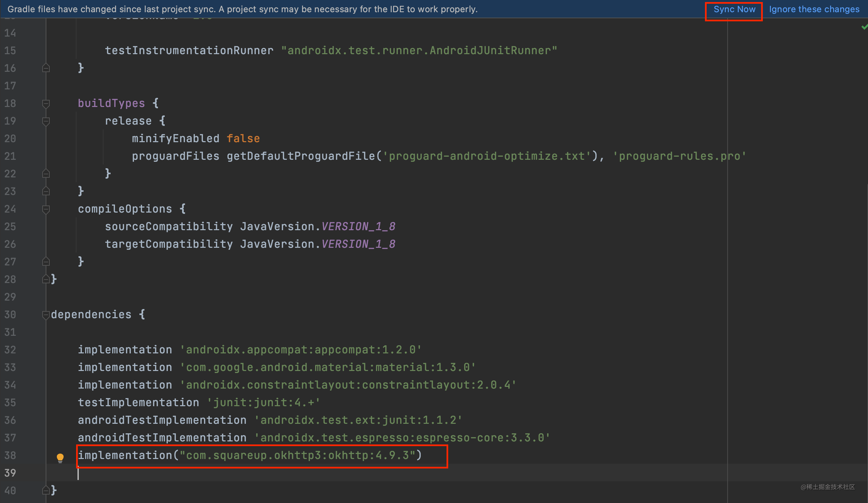Click the 'false' keyword after minifyEnabled
Image resolution: width=868 pixels, height=503 pixels.
243,138
